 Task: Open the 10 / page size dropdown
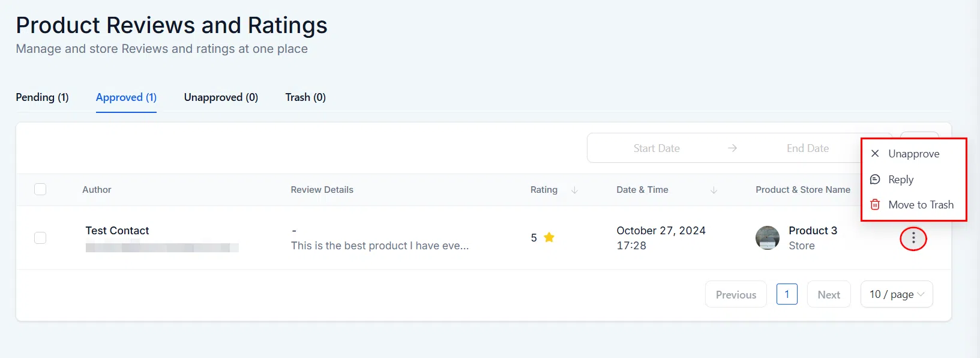(x=897, y=294)
